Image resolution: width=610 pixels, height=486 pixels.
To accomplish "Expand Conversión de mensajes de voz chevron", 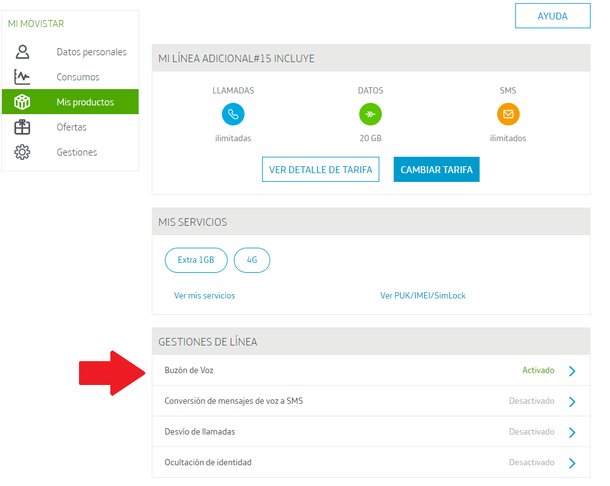I will [x=572, y=402].
